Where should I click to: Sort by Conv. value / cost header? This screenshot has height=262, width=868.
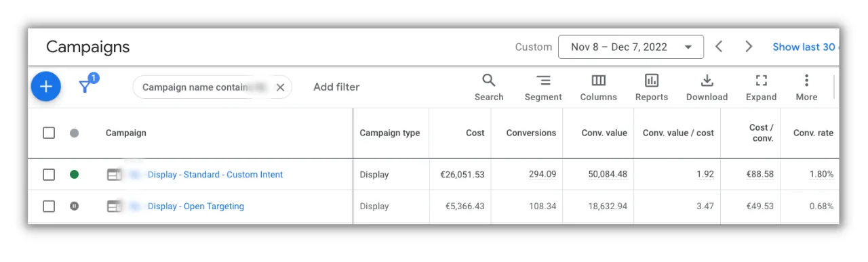[x=678, y=133]
